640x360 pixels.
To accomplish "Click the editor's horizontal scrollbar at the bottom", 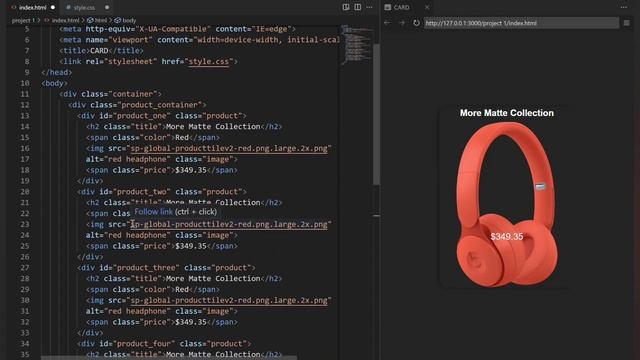I will coord(169,358).
